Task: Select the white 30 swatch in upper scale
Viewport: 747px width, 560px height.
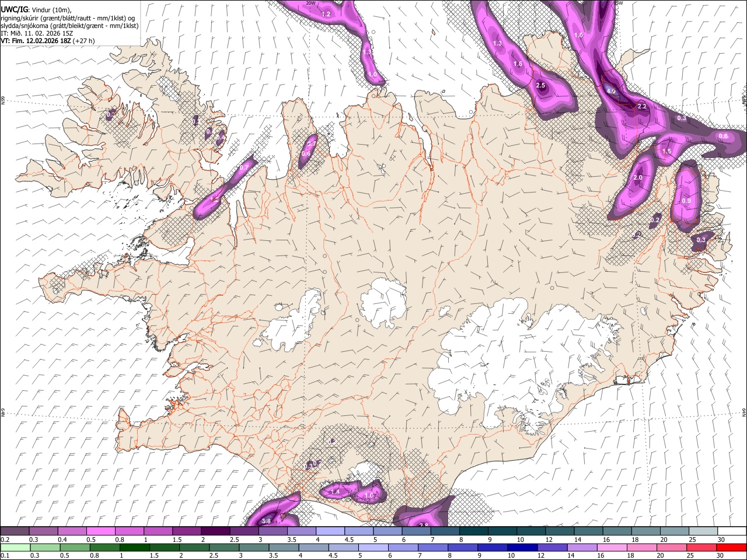Action: click(x=731, y=531)
